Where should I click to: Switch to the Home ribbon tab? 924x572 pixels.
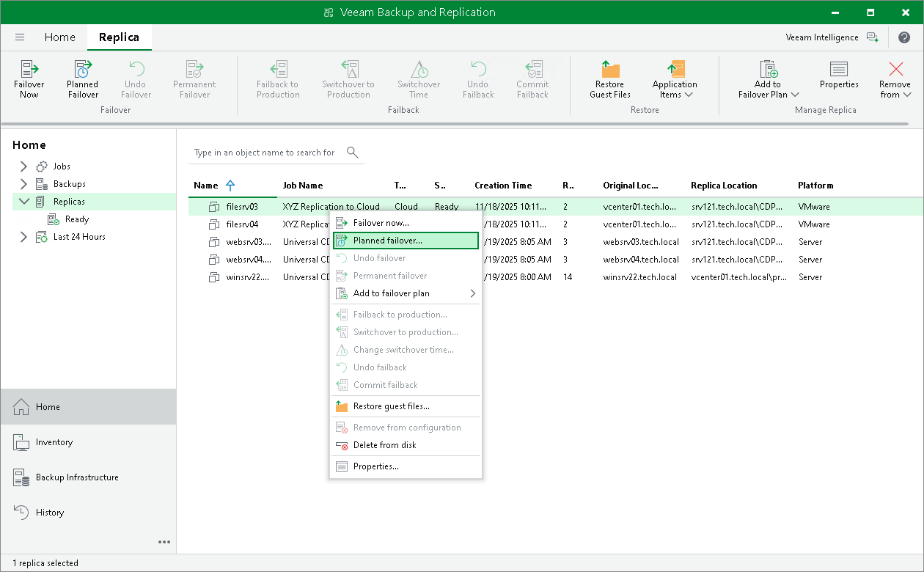[59, 37]
